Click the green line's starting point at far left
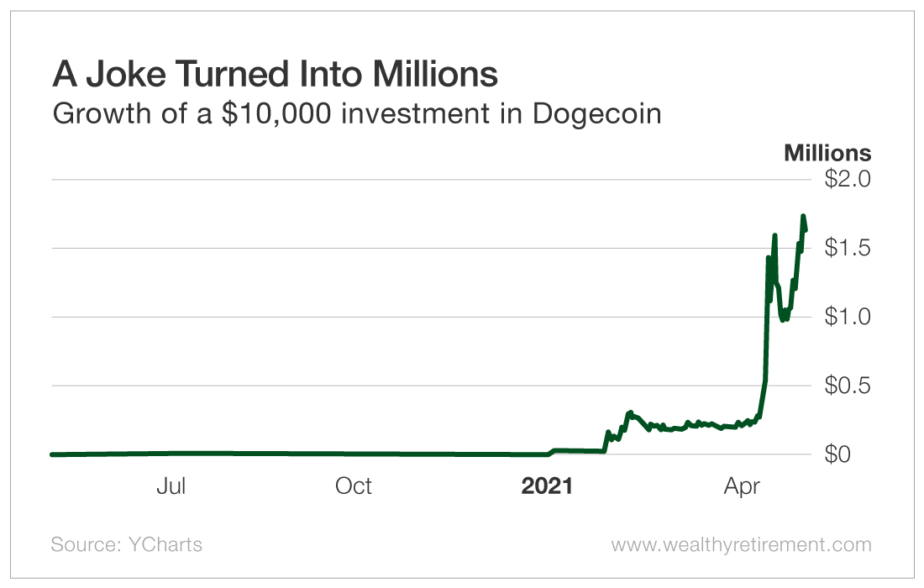 point(53,454)
